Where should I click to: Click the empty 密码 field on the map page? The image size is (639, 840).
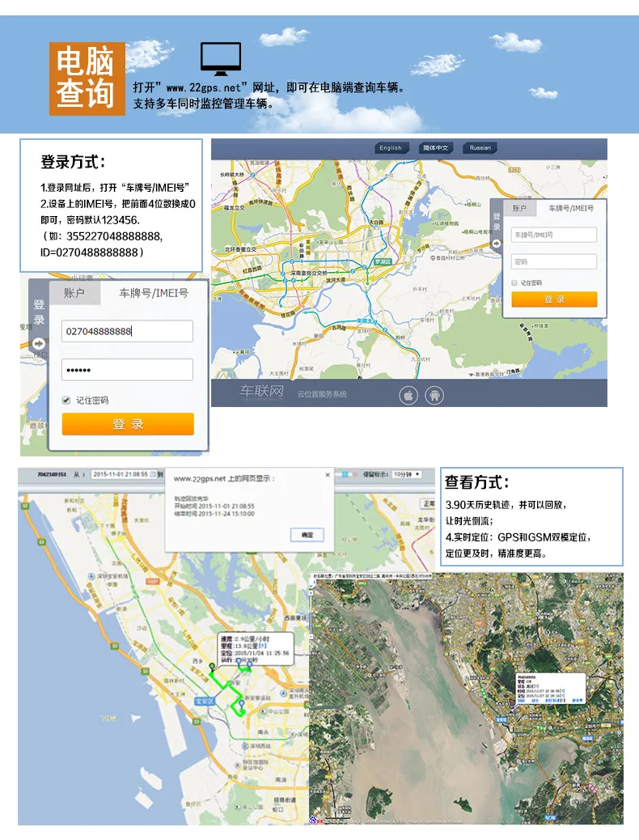point(554,261)
